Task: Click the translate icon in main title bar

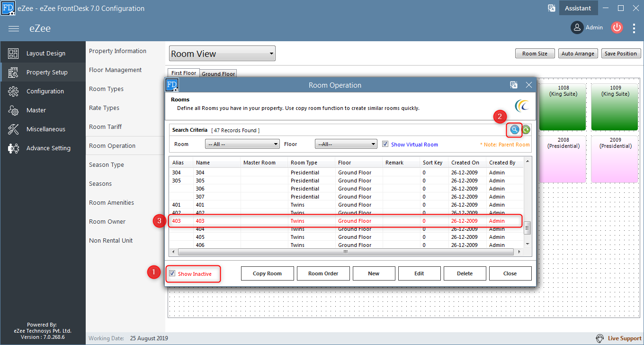Action: click(x=552, y=8)
